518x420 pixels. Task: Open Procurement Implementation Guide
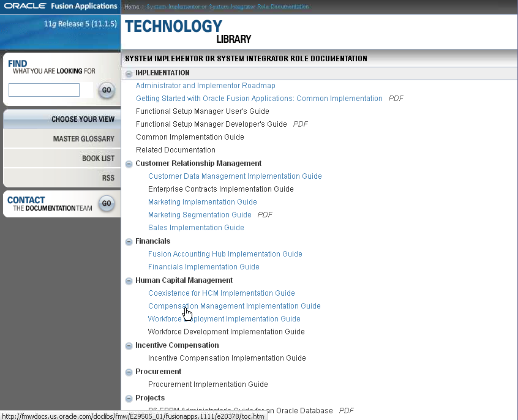coord(208,384)
